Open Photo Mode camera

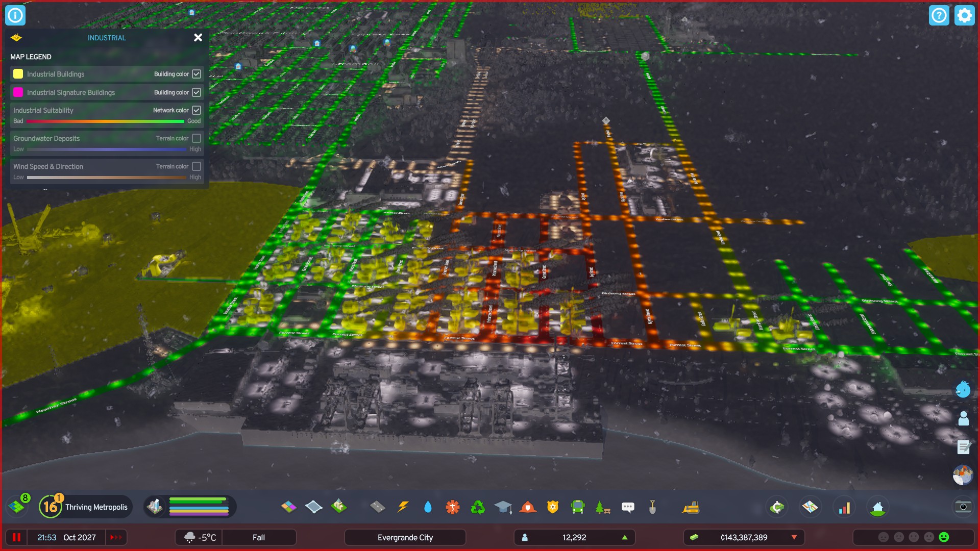point(963,507)
